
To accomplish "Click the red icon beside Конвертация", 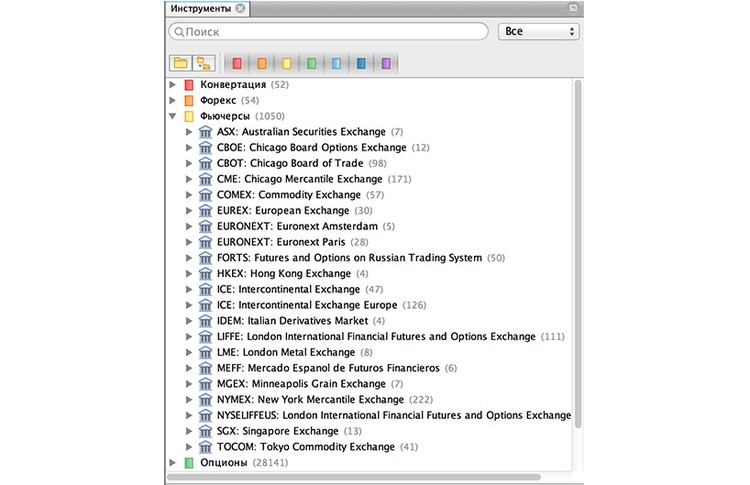I will click(x=189, y=85).
